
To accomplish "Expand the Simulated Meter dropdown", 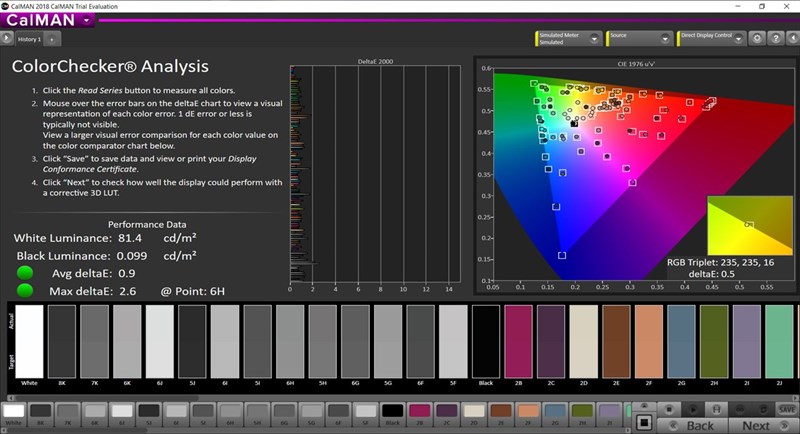I will (594, 38).
